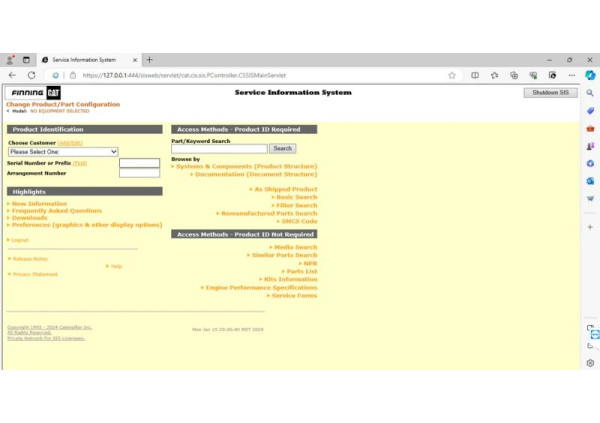This screenshot has width=600, height=423.
Task: Select the Service Information System tab
Action: [x=84, y=60]
